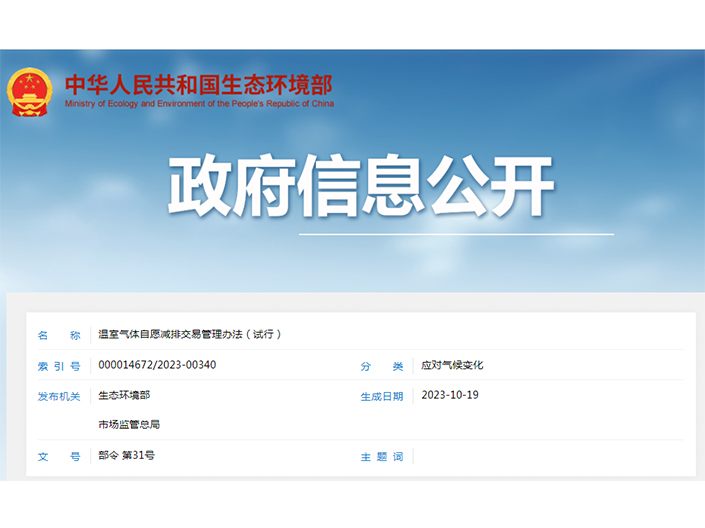This screenshot has width=705, height=528.
Task: Select the 分类 field label
Action: tap(382, 366)
